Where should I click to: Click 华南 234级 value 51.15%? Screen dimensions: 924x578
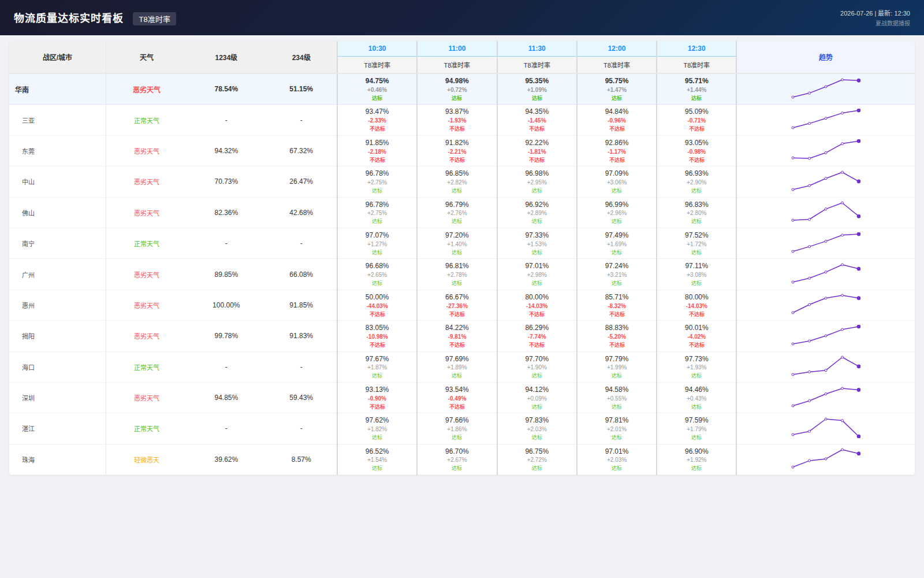coord(301,89)
